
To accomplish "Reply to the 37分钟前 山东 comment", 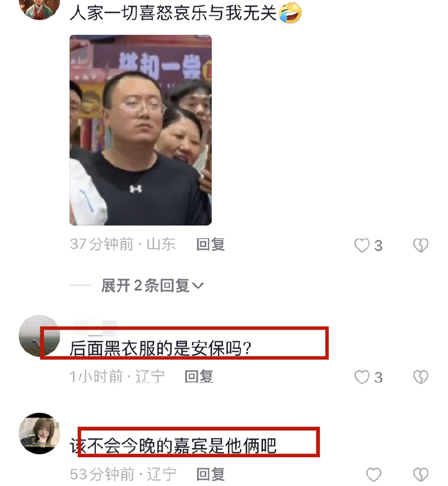I will (211, 245).
